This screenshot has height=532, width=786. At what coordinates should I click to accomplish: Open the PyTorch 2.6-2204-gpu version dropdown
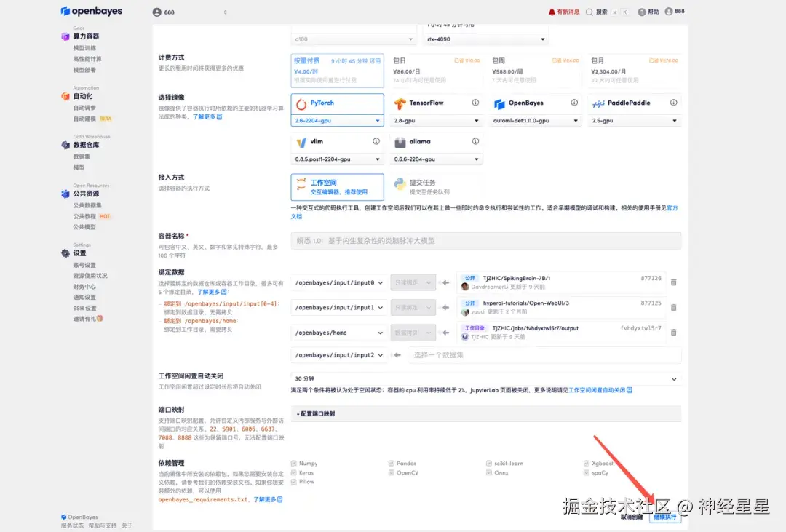(x=338, y=121)
